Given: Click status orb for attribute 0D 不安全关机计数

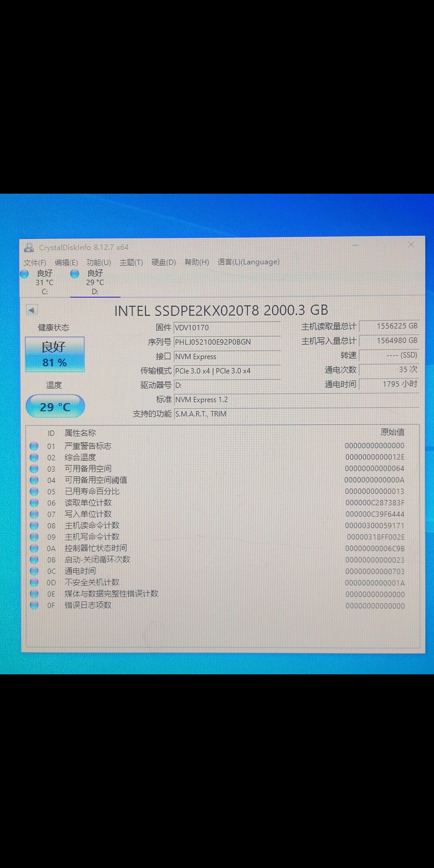Looking at the screenshot, I should 34,582.
